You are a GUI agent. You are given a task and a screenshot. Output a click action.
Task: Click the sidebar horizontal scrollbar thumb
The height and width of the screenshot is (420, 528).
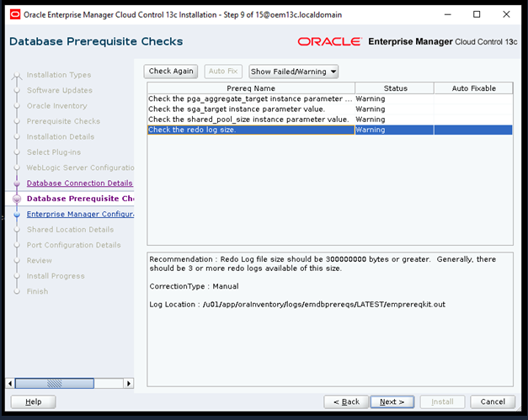point(55,383)
